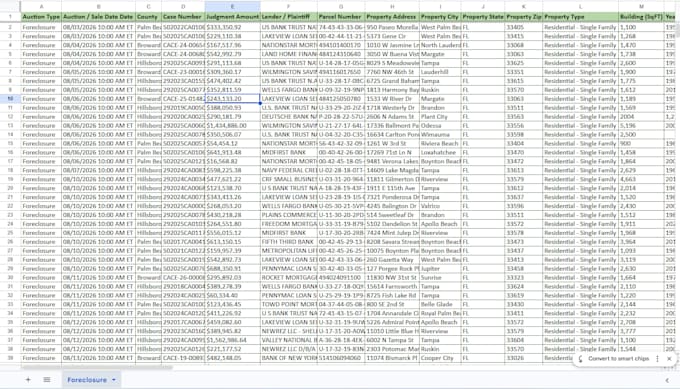Dismiss the Convert to smart chips popup
Viewport: 680px width, 389px height.
(669, 359)
